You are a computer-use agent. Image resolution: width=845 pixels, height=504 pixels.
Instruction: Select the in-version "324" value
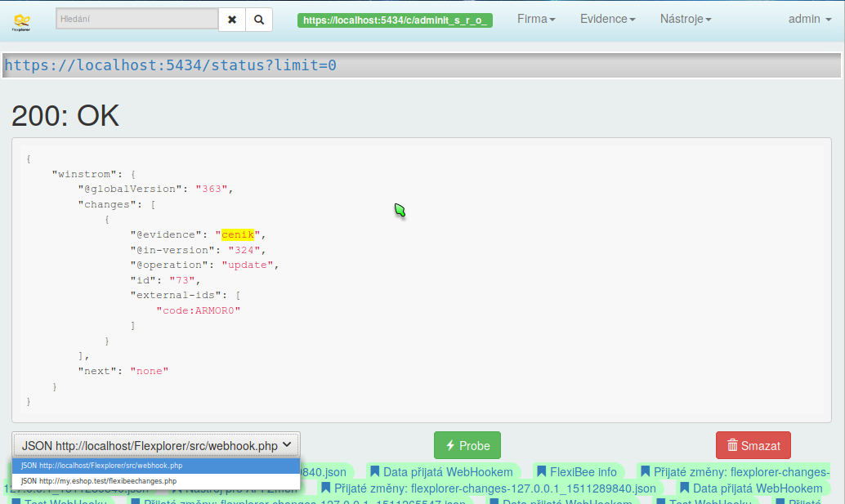[x=244, y=250]
